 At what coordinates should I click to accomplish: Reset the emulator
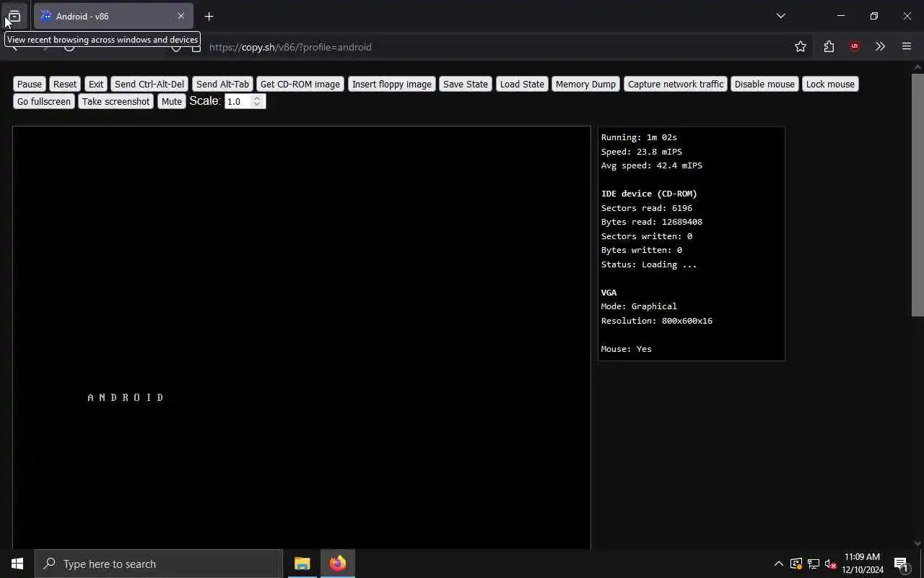point(65,84)
